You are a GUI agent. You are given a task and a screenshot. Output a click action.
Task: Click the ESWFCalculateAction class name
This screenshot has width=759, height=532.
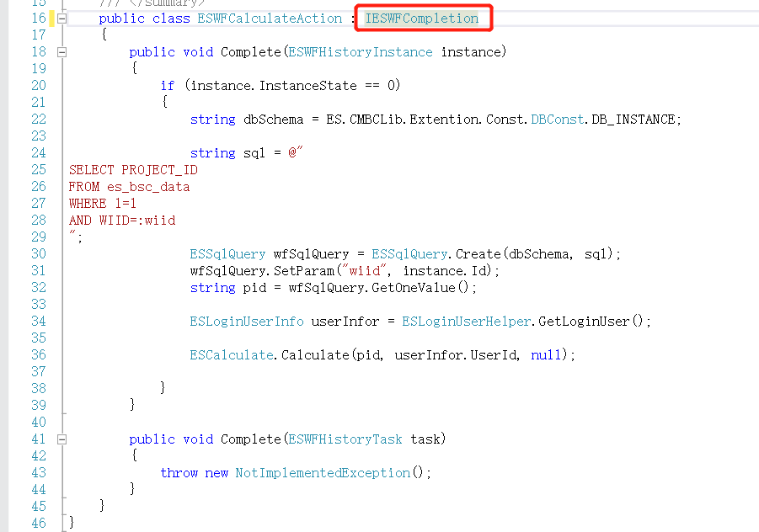pos(270,19)
